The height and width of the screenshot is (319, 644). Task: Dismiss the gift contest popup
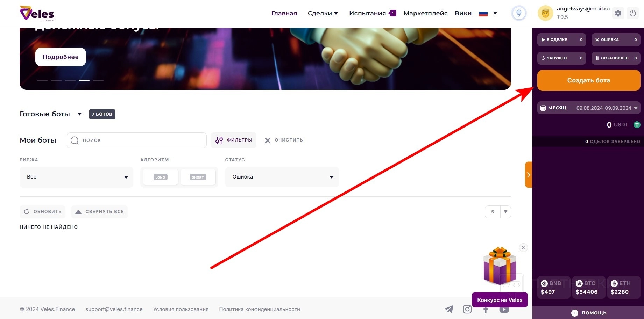point(523,248)
